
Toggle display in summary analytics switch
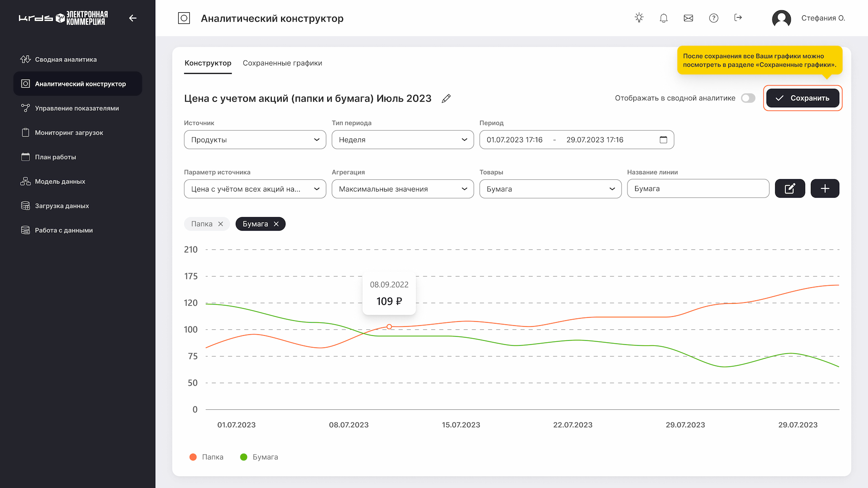point(748,98)
